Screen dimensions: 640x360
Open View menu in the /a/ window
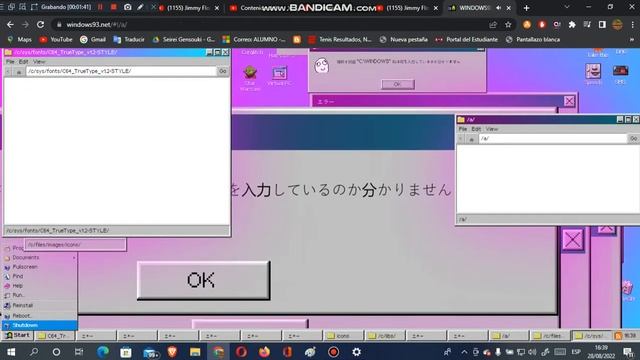coord(491,129)
